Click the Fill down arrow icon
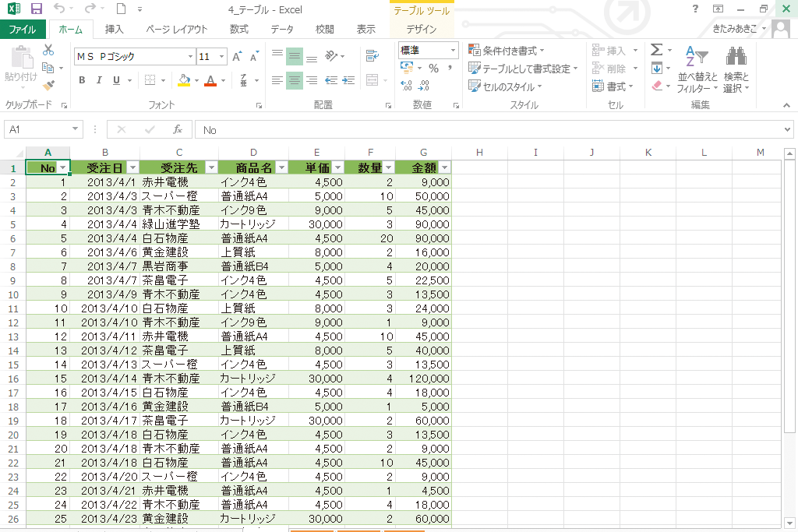Viewport: 798px width, 532px height. 656,68
